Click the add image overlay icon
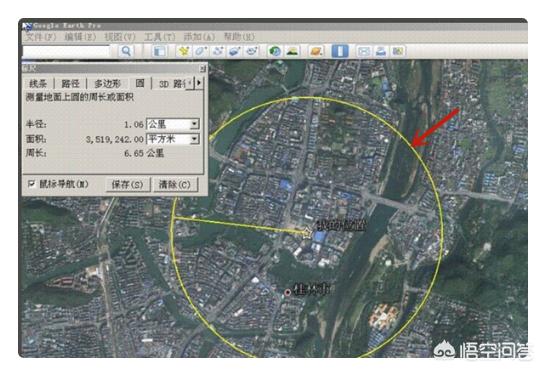The height and width of the screenshot is (371, 544). point(235,51)
